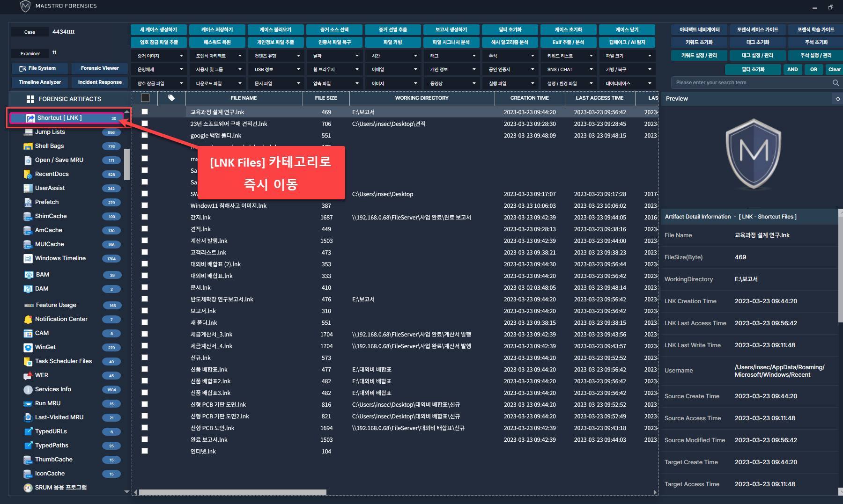Click the search term input field
The image size is (843, 504).
coord(749,83)
